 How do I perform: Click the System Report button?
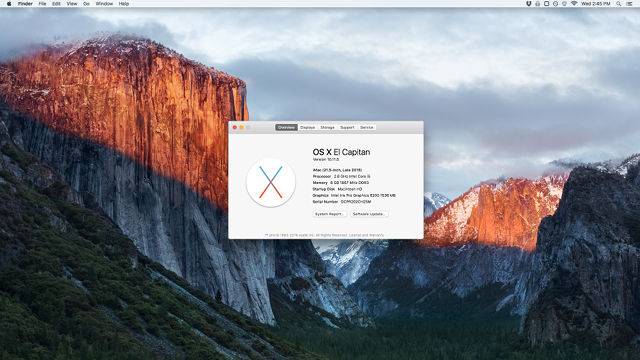330,214
